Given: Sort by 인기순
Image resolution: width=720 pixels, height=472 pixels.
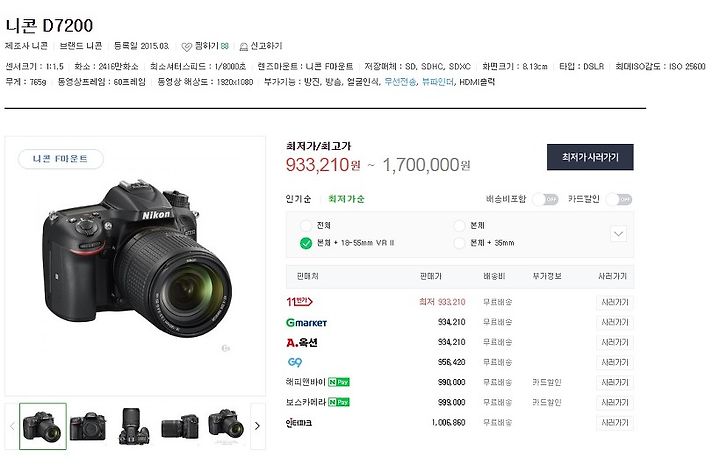Looking at the screenshot, I should tap(298, 199).
